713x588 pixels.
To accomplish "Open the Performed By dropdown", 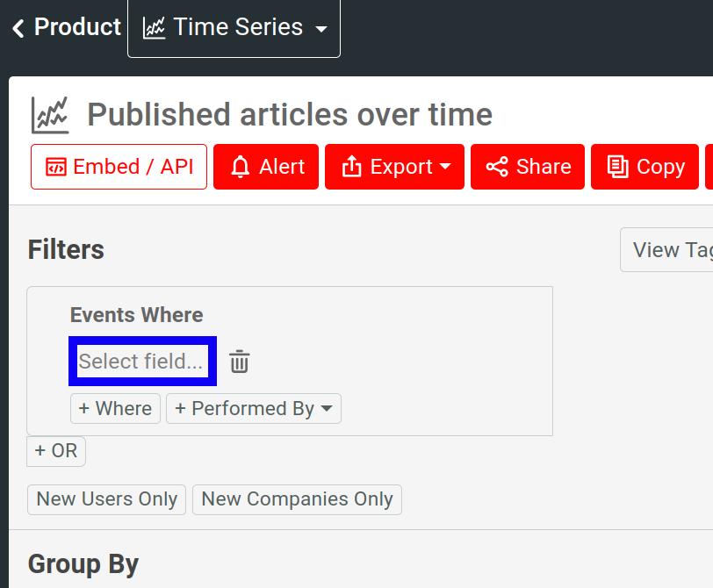I will pyautogui.click(x=254, y=408).
